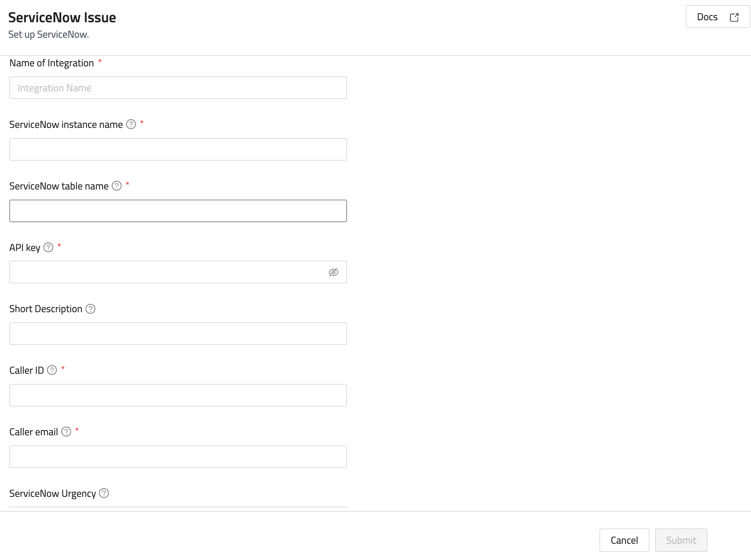Select the Short Description text box
This screenshot has width=751, height=560.
click(x=178, y=334)
